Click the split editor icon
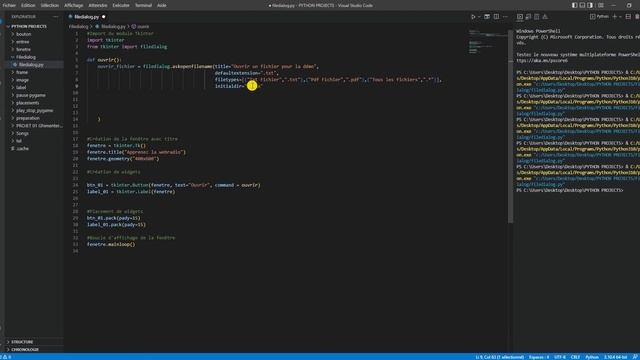 pyautogui.click(x=496, y=17)
